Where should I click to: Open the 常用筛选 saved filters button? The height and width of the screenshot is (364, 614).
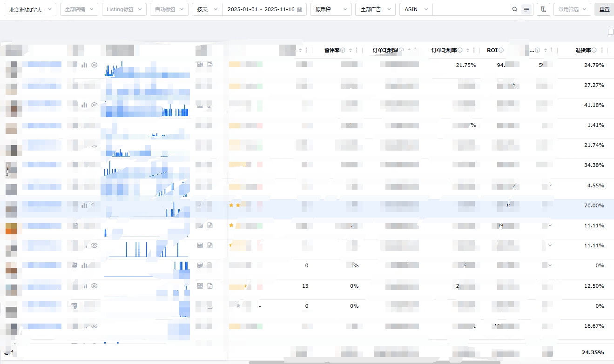tap(572, 9)
